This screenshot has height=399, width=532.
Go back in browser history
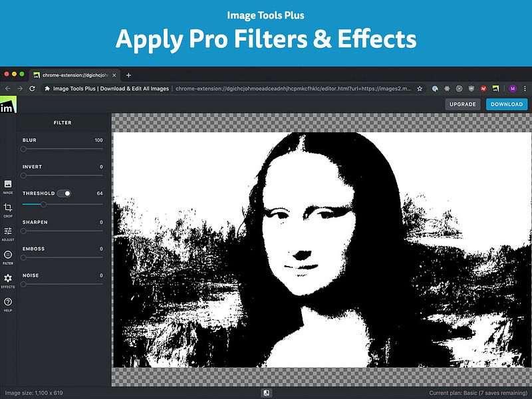(x=8, y=88)
